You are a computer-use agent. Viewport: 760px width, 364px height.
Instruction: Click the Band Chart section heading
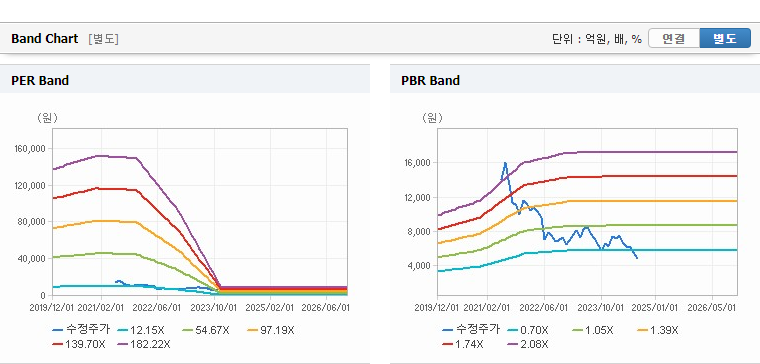(x=45, y=39)
